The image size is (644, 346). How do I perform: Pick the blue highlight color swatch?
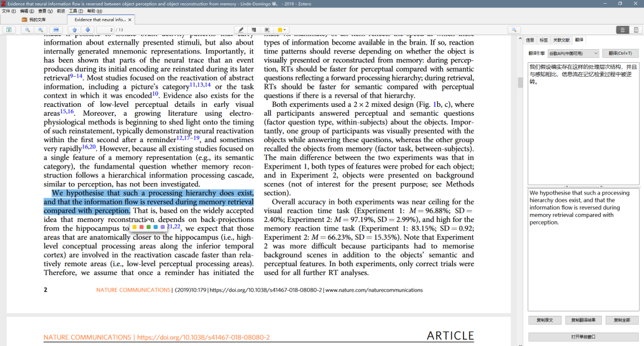pos(156,227)
